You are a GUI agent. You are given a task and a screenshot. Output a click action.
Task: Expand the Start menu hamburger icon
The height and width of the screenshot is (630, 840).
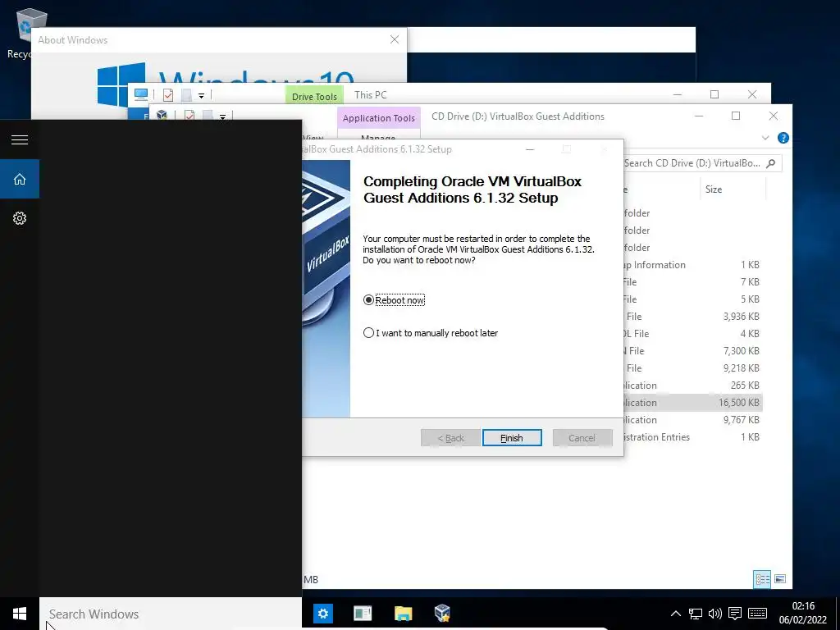[20, 139]
